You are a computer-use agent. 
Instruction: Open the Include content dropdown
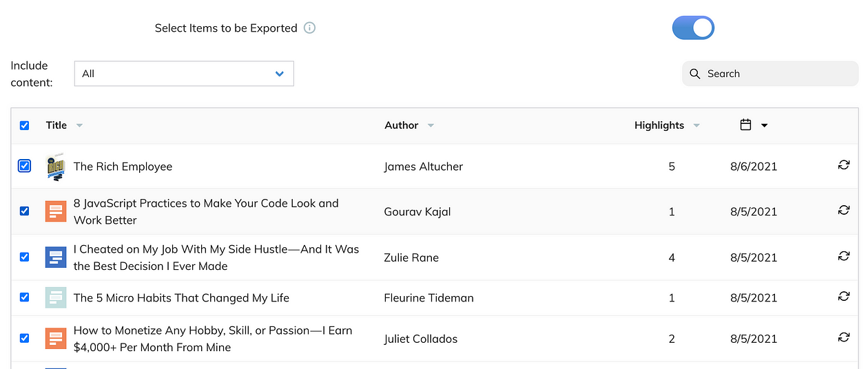(x=184, y=74)
